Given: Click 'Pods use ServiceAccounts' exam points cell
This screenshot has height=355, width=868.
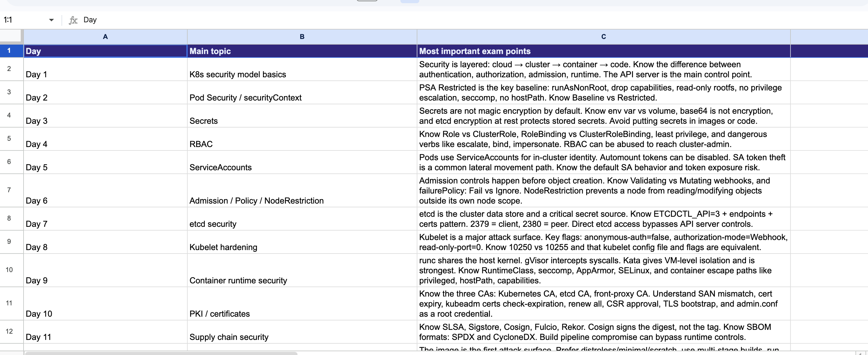Looking at the screenshot, I should 603,162.
